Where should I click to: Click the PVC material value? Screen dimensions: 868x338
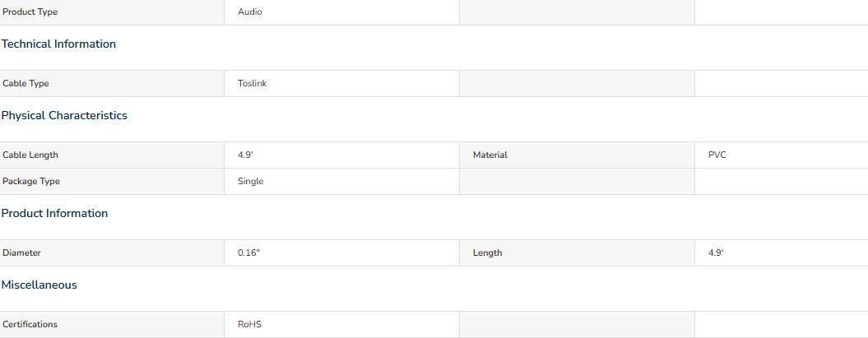click(717, 155)
